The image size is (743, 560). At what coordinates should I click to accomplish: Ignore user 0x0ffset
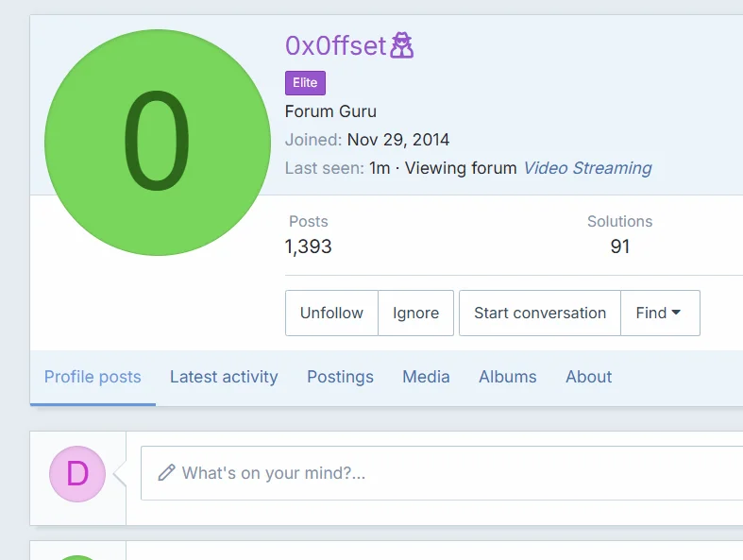tap(415, 313)
